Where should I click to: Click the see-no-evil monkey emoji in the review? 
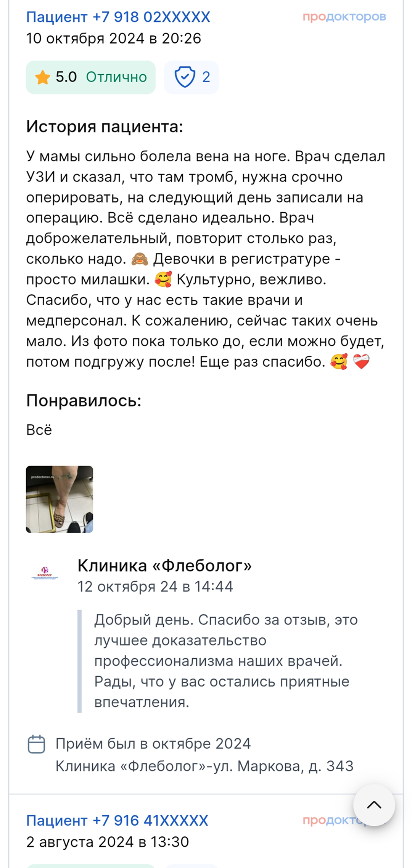coord(140,259)
